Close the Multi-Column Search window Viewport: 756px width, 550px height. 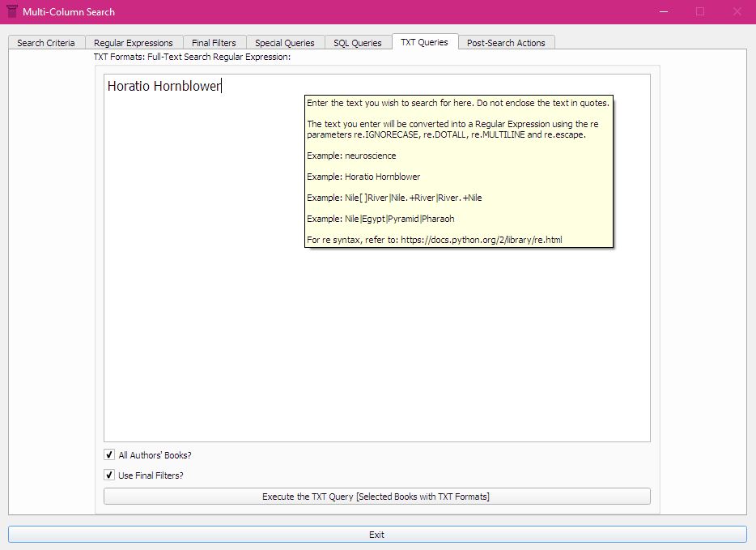click(737, 11)
